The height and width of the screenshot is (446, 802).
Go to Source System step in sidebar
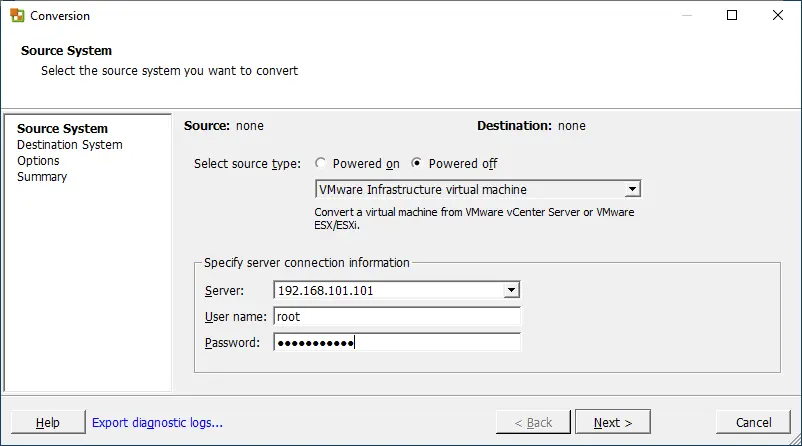62,128
